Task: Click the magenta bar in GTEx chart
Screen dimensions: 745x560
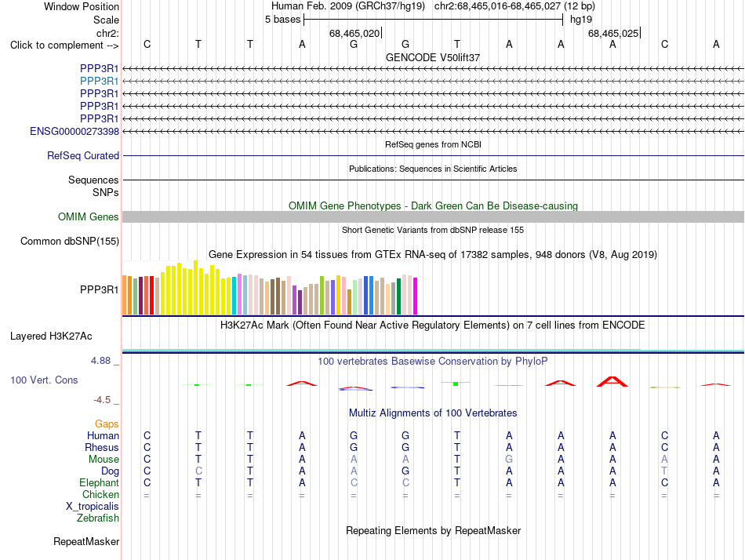Action: [x=416, y=296]
